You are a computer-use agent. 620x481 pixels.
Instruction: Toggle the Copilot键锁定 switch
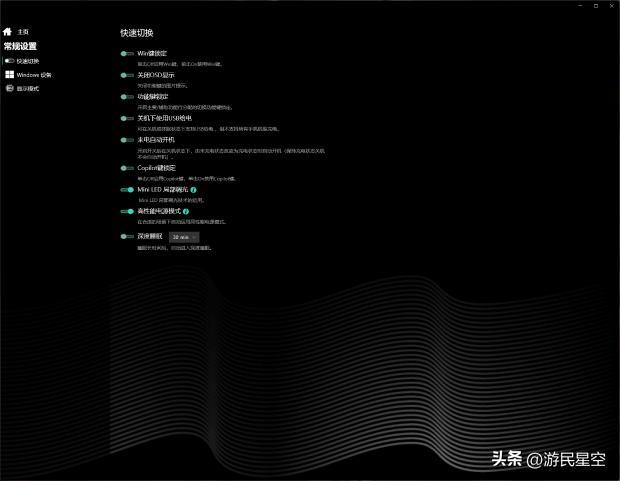[127, 168]
